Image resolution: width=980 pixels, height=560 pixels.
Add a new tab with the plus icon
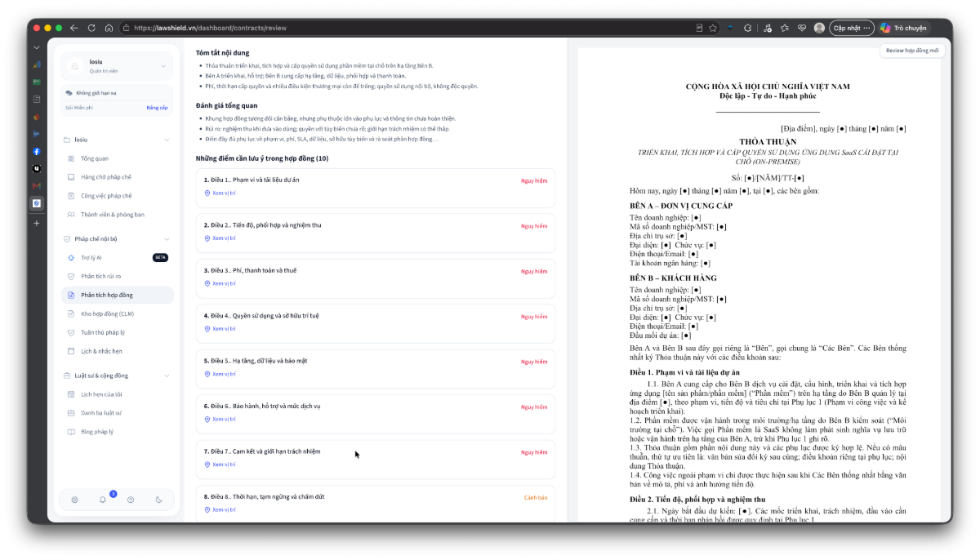(x=37, y=223)
